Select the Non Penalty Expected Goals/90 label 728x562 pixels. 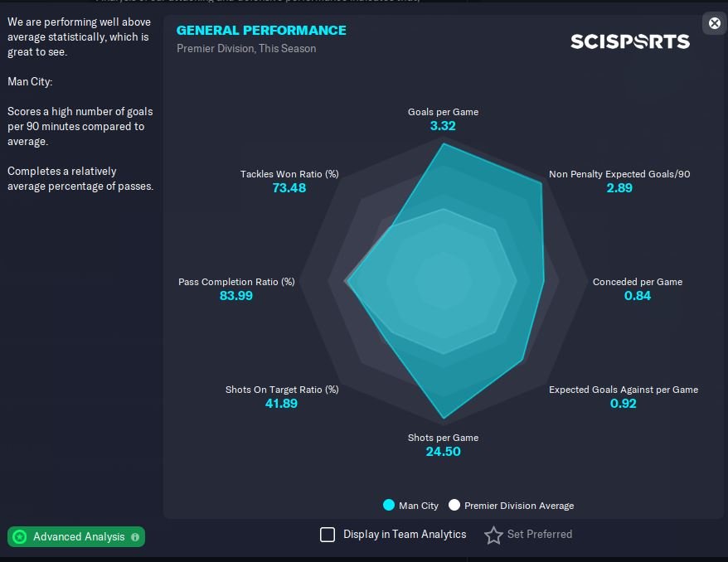619,174
